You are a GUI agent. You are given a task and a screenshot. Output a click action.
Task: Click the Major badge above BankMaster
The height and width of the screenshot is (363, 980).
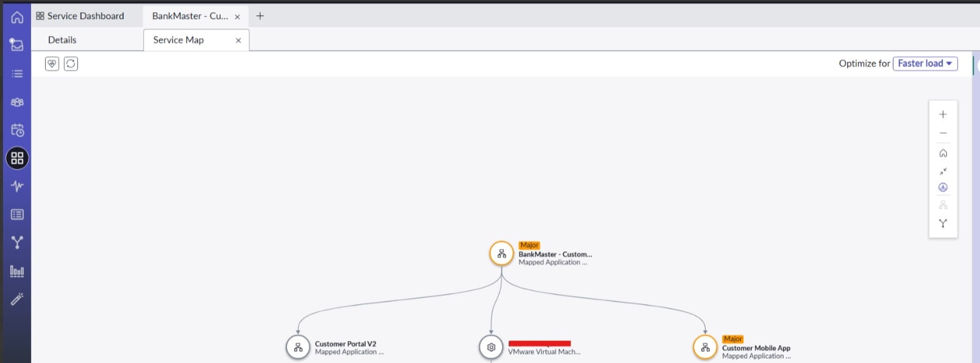pos(529,245)
